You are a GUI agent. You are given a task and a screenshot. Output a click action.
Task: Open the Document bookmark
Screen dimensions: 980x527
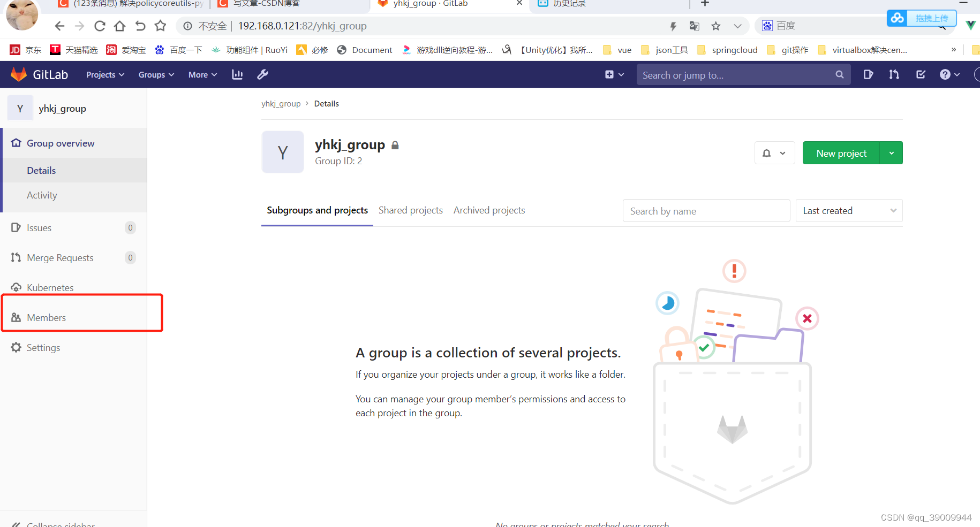pyautogui.click(x=365, y=50)
